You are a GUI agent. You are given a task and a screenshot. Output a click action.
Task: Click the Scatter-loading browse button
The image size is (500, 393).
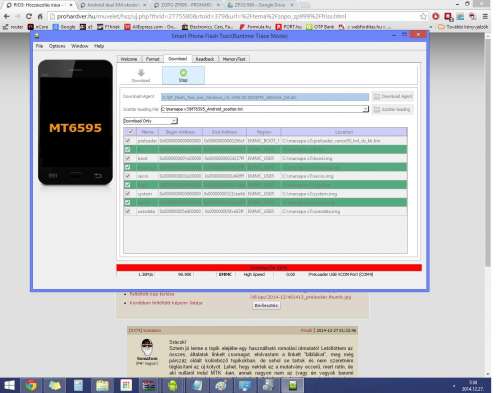(x=392, y=109)
